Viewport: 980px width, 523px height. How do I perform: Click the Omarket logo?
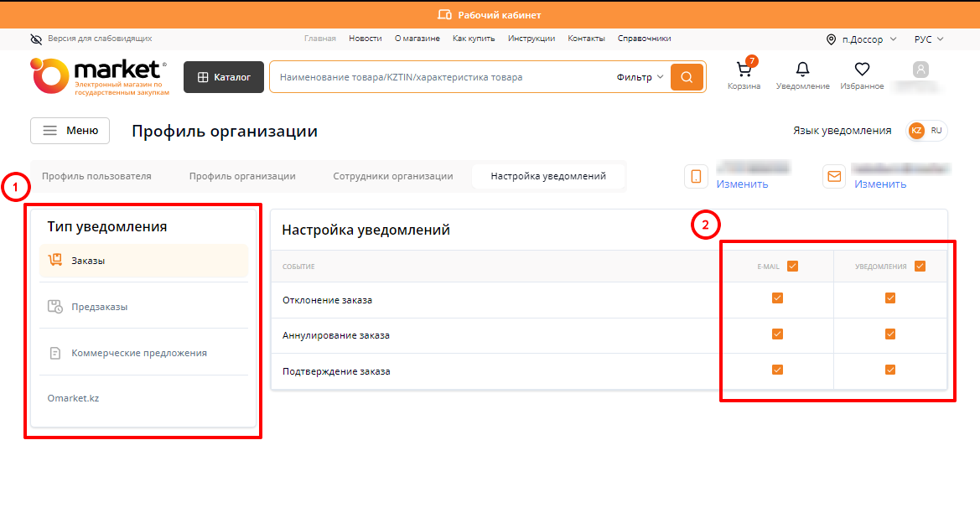99,76
